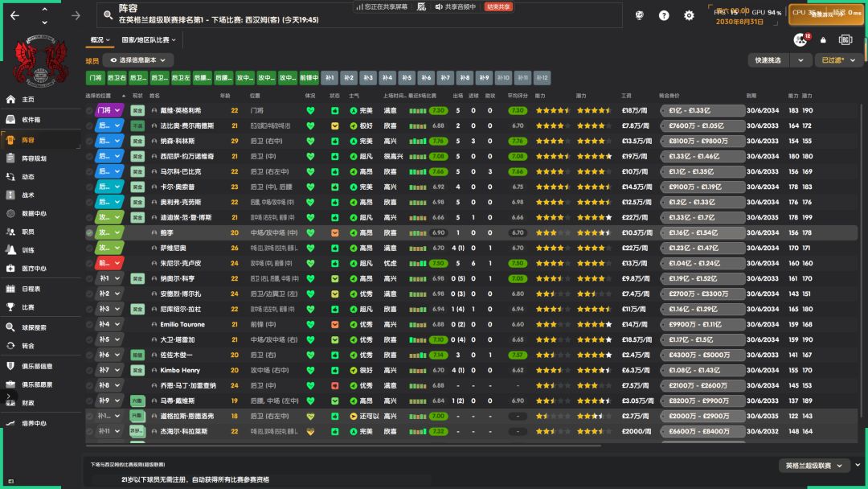Viewport: 868px width, 489px height.
Task: Open 俱乐部信息 club info shield icon
Action: 10,366
